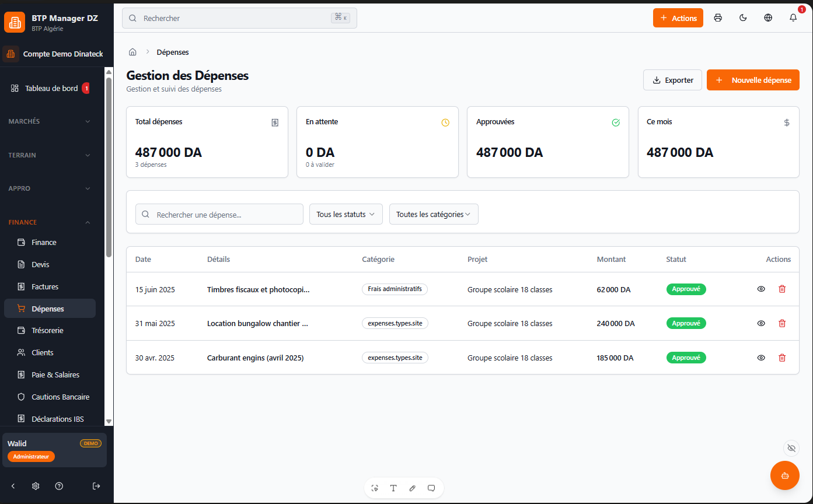813x504 pixels.
Task: Click Nouvelle dépense button
Action: click(x=753, y=80)
